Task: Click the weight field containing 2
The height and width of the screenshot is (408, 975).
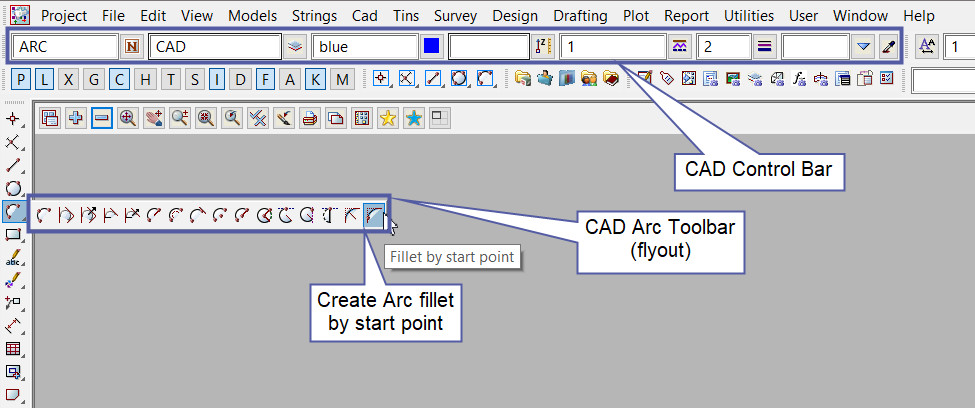Action: pos(724,47)
